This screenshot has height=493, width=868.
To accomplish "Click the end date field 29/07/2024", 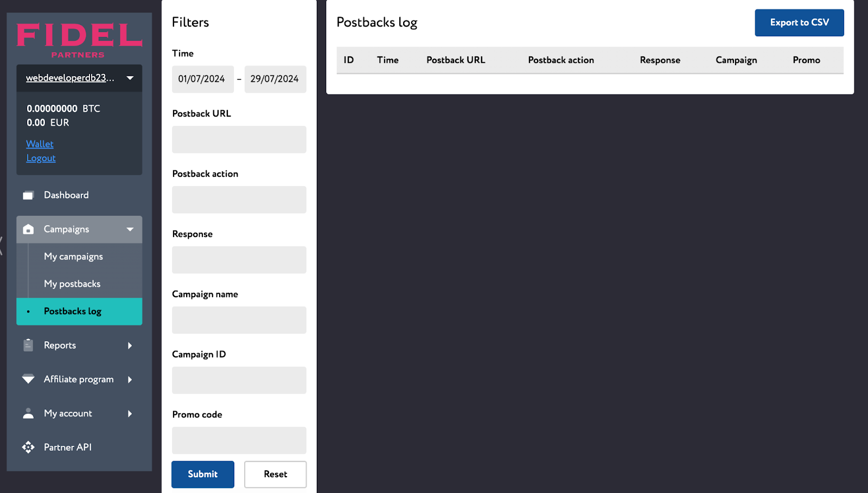I will coord(276,79).
